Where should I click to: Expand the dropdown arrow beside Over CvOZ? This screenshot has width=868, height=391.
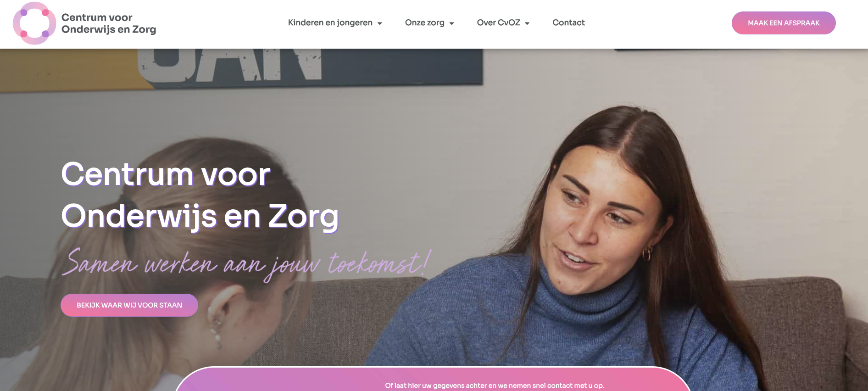(527, 23)
